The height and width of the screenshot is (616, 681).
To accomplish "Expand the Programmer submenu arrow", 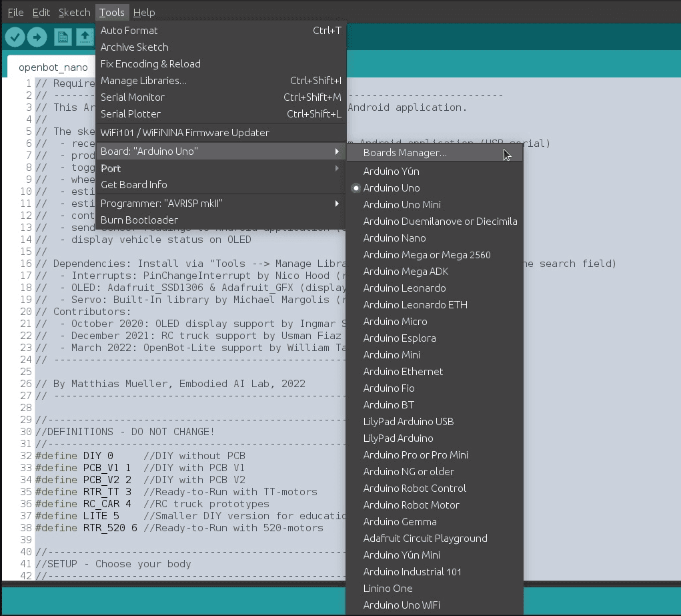I will tap(337, 204).
